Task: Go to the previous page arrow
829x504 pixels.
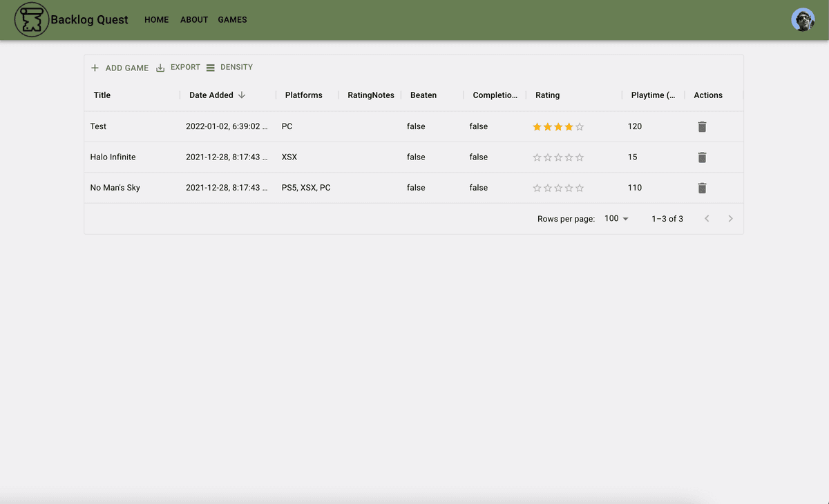Action: 707,219
